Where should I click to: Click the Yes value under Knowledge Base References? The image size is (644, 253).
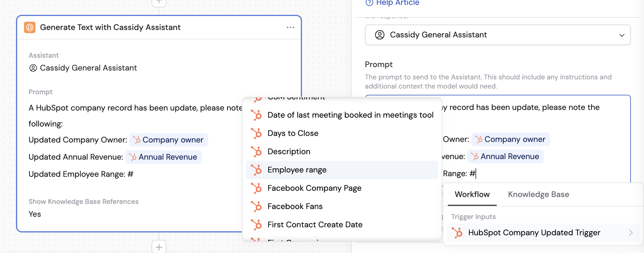[x=35, y=214]
